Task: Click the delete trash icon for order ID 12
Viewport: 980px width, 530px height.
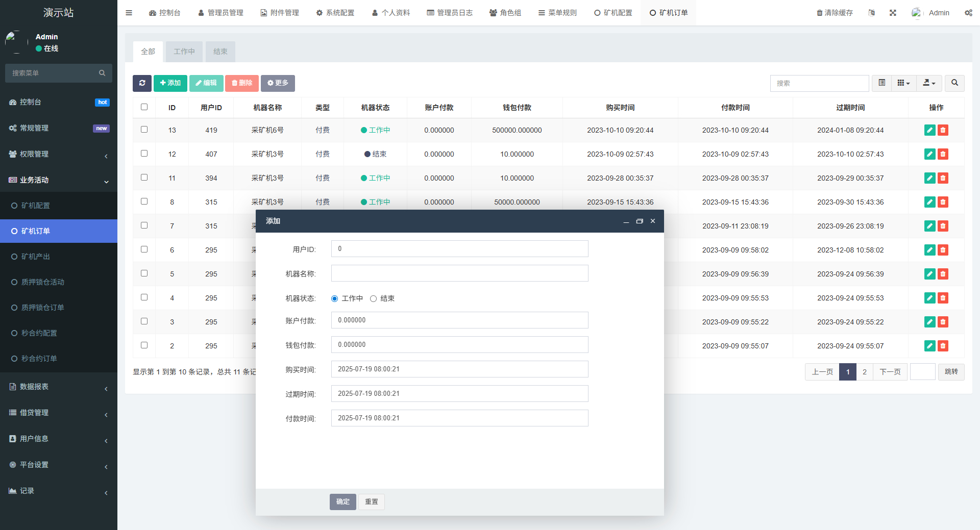Action: (943, 154)
